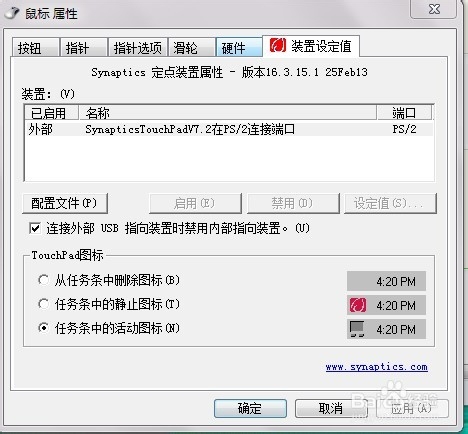
Task: Select 任务条中的静止图标 radio option
Action: (x=43, y=304)
